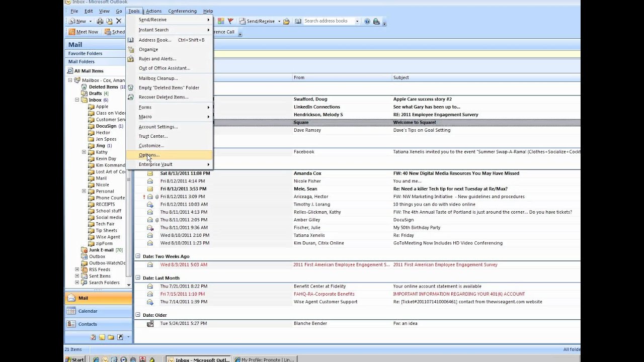Click the Delete X toolbar icon

119,21
